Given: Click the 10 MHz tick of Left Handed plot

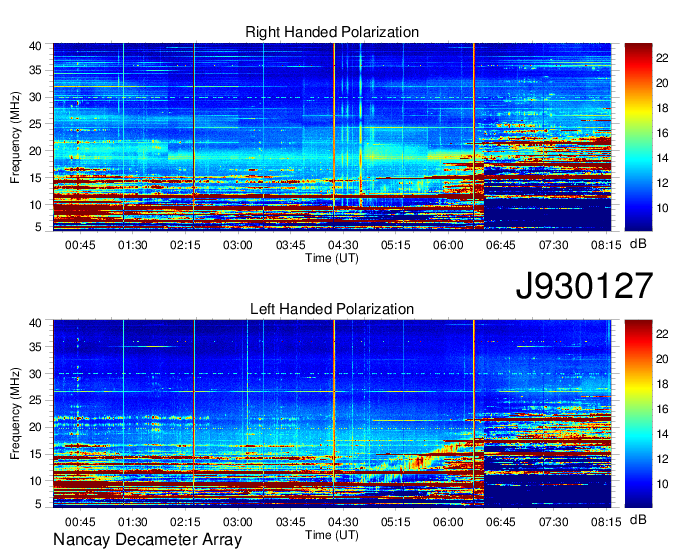Looking at the screenshot, I should 35,481.
